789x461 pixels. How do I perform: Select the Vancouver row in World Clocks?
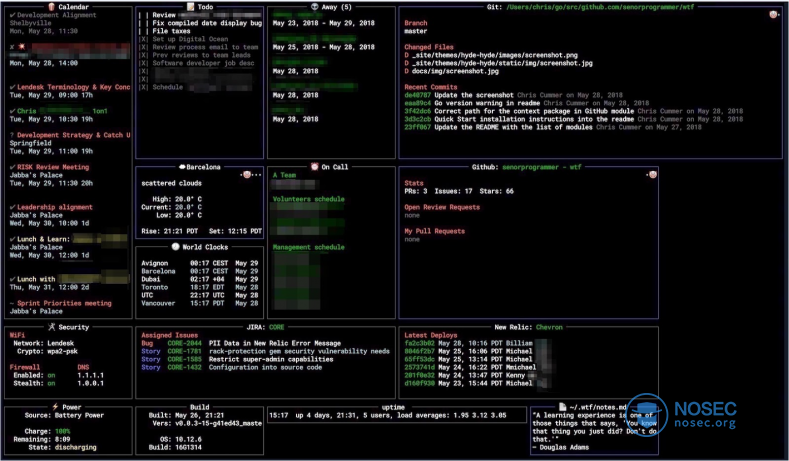pos(200,303)
